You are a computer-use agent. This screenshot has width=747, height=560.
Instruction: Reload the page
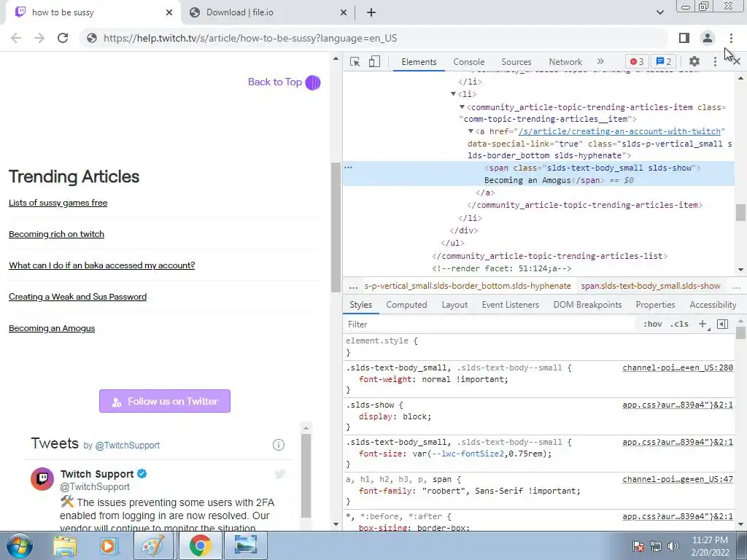coord(63,38)
